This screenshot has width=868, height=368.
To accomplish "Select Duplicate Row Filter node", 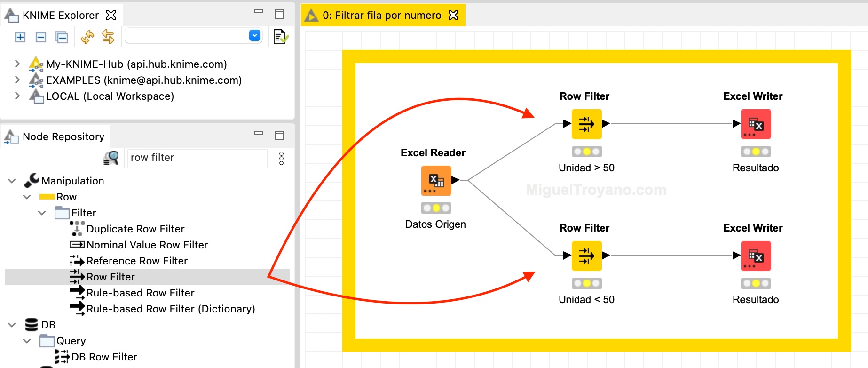I will [135, 229].
